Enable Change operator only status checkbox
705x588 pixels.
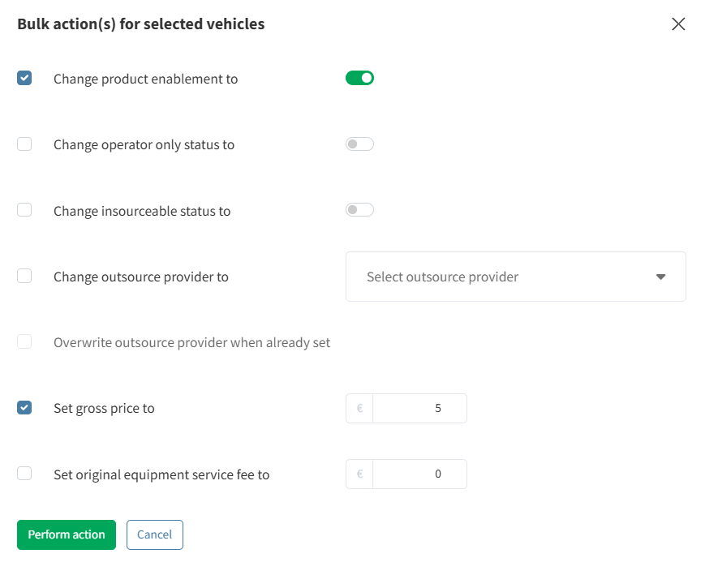click(24, 144)
